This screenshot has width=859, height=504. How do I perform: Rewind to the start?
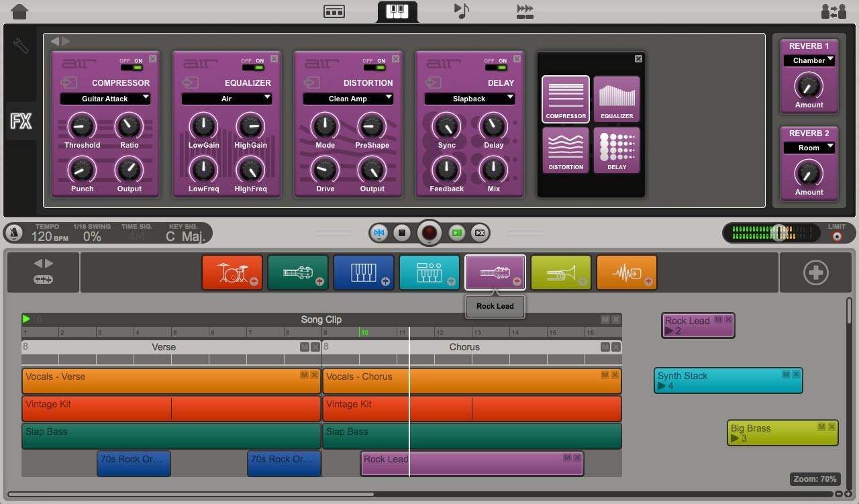379,233
